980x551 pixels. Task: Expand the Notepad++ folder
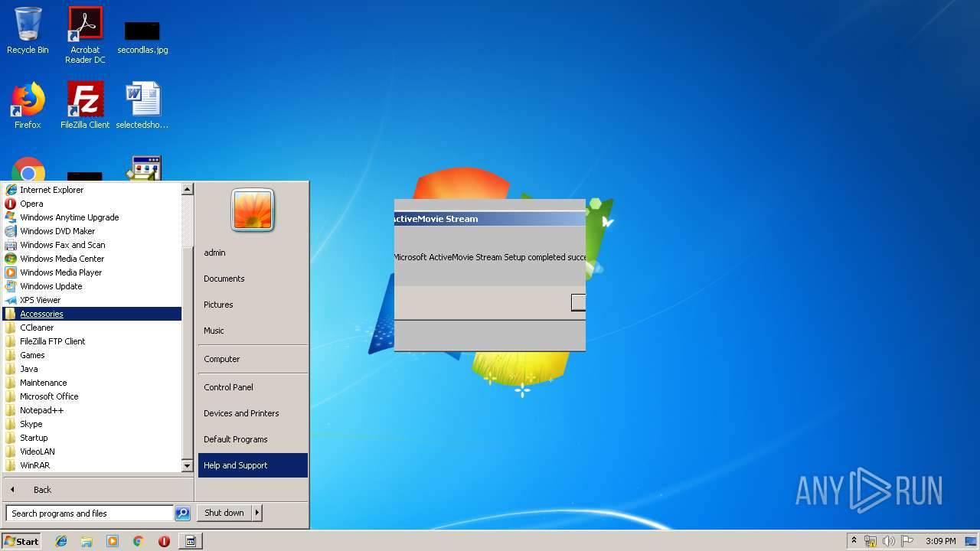click(92, 410)
